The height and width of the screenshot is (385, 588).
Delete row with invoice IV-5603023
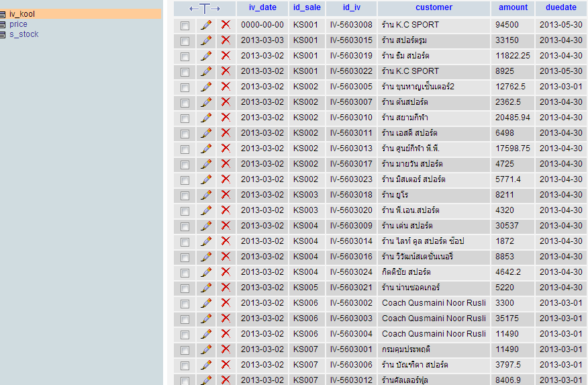[226, 179]
